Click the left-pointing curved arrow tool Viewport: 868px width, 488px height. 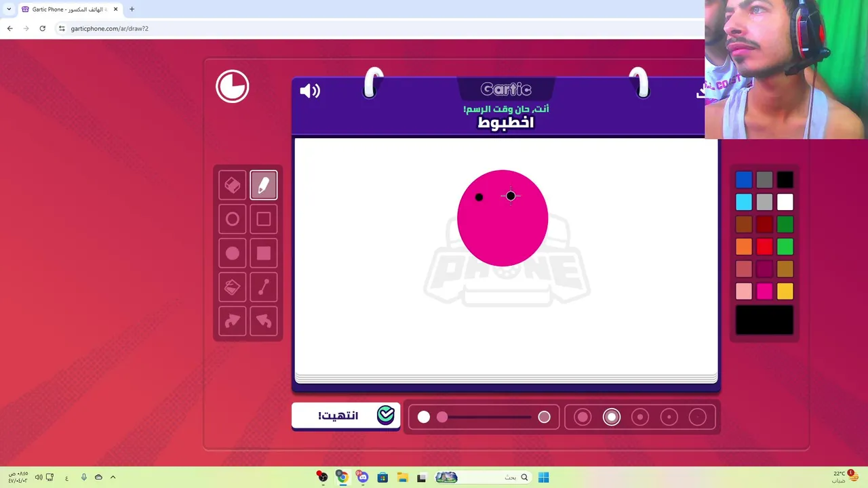tap(264, 321)
